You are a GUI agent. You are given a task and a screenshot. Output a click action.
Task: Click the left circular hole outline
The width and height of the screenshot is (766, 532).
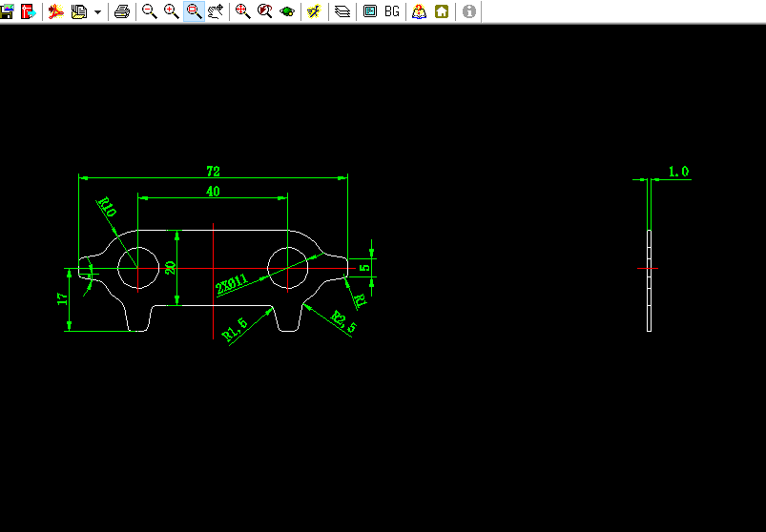(x=138, y=268)
